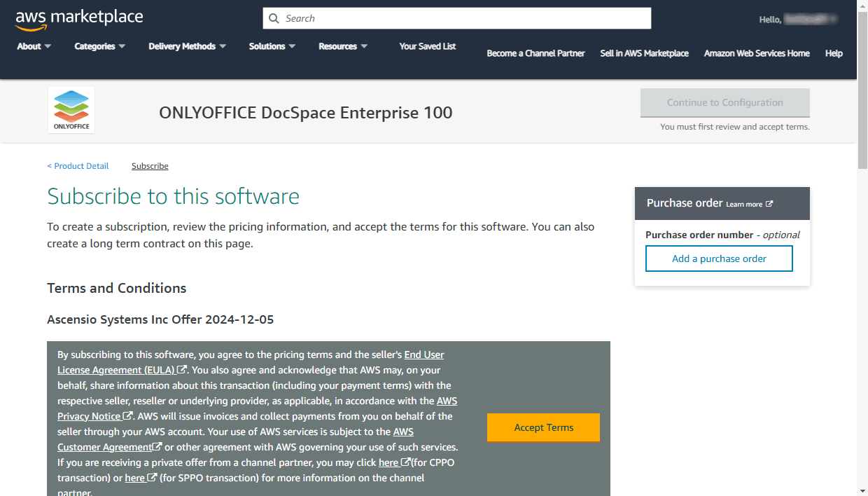Screen dimensions: 868x496
Task: Focus the Search input field
Action: point(462,19)
